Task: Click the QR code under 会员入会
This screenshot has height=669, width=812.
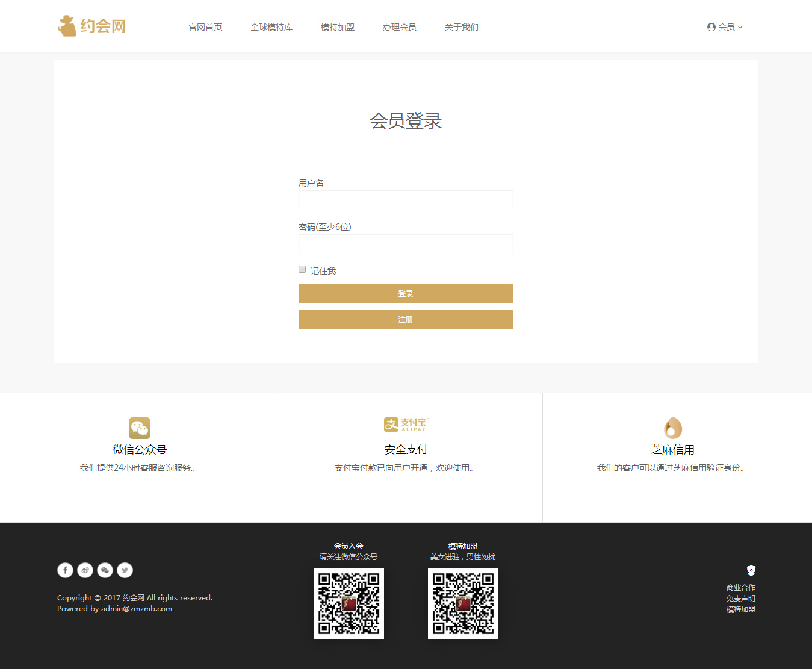Action: click(x=349, y=603)
